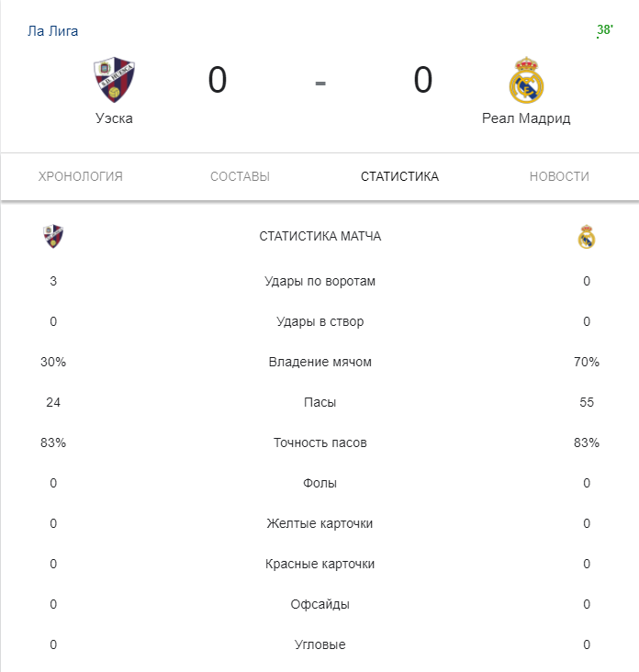Image resolution: width=639 pixels, height=672 pixels.
Task: Click Real Madrid's 70% possession value
Action: click(x=587, y=362)
